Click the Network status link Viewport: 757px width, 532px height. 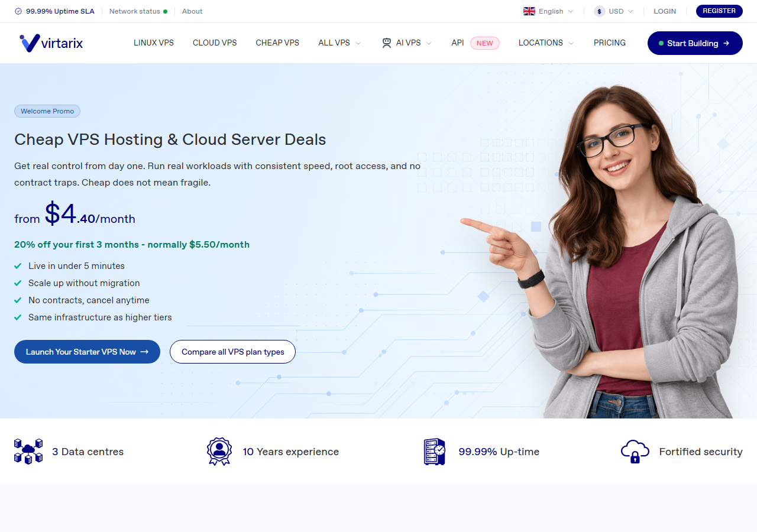tap(135, 11)
